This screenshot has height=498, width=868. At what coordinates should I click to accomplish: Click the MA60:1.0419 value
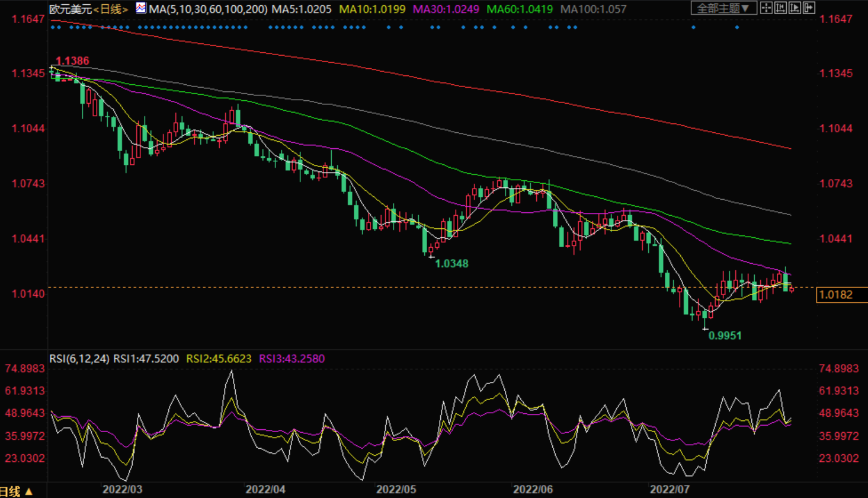click(x=520, y=9)
